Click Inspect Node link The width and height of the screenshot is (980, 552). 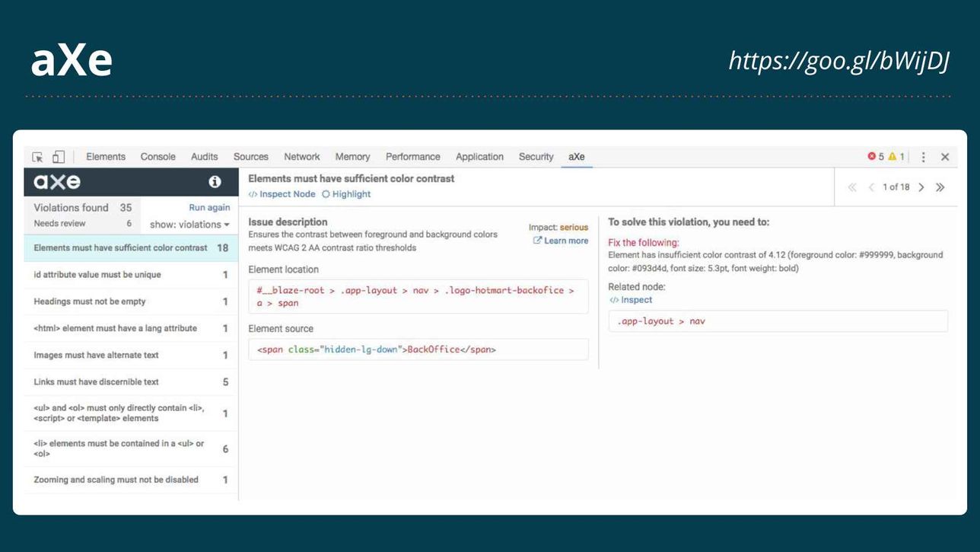(282, 194)
